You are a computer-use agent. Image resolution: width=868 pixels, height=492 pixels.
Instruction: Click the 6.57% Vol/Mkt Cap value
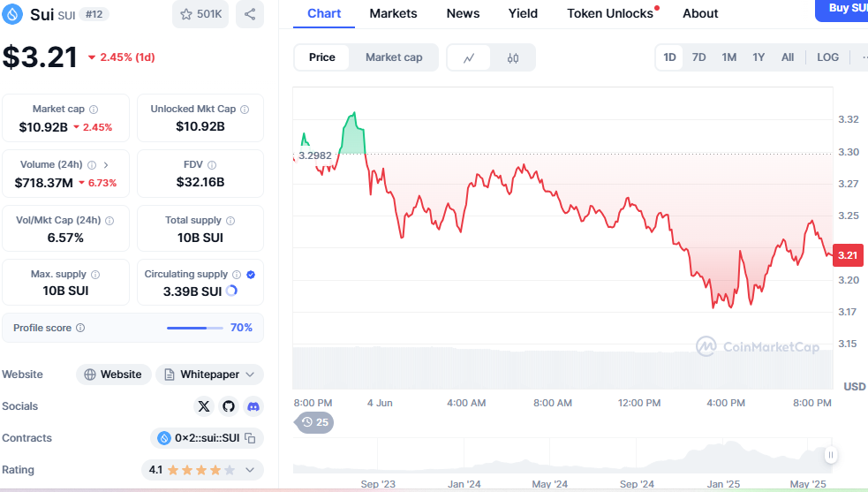coord(65,238)
